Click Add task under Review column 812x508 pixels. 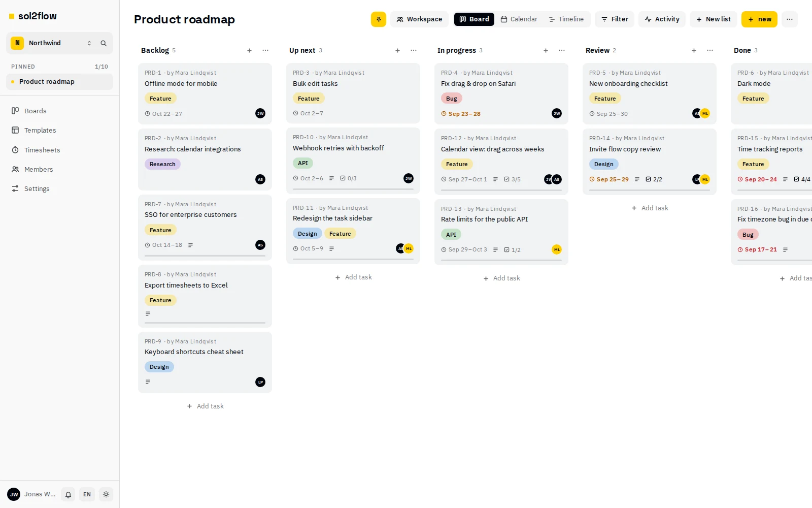650,208
